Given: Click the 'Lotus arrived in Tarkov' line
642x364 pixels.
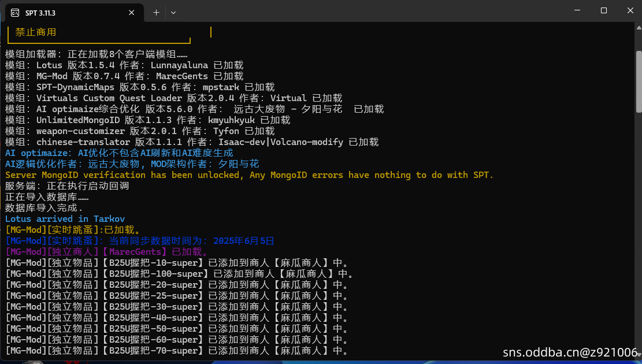Looking at the screenshot, I should pyautogui.click(x=65, y=219).
